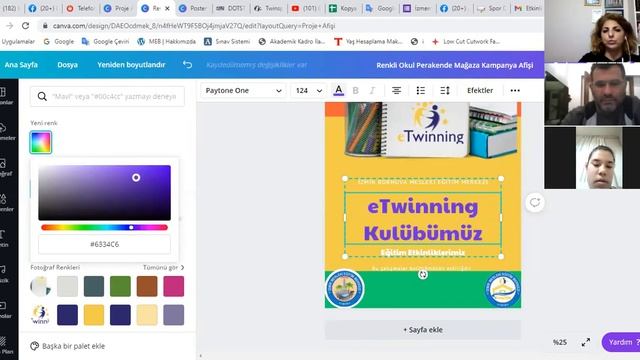Viewport: 640px width, 360px height.
Task: Click the palette icon next to Başka bir palet ekle
Action: click(34, 346)
